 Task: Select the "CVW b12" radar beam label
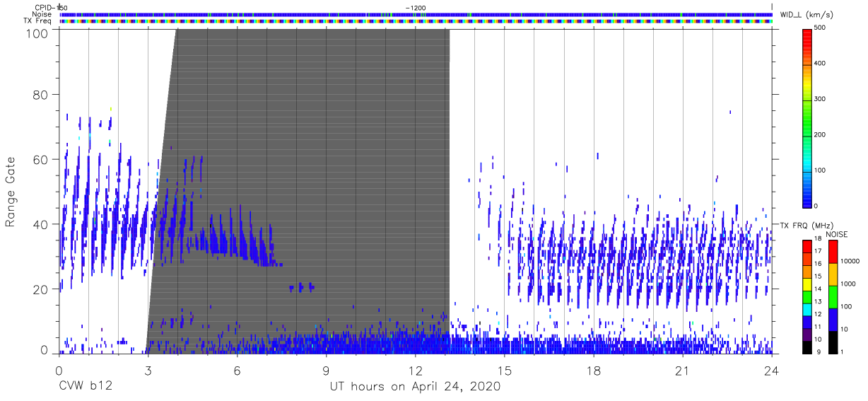(x=85, y=387)
